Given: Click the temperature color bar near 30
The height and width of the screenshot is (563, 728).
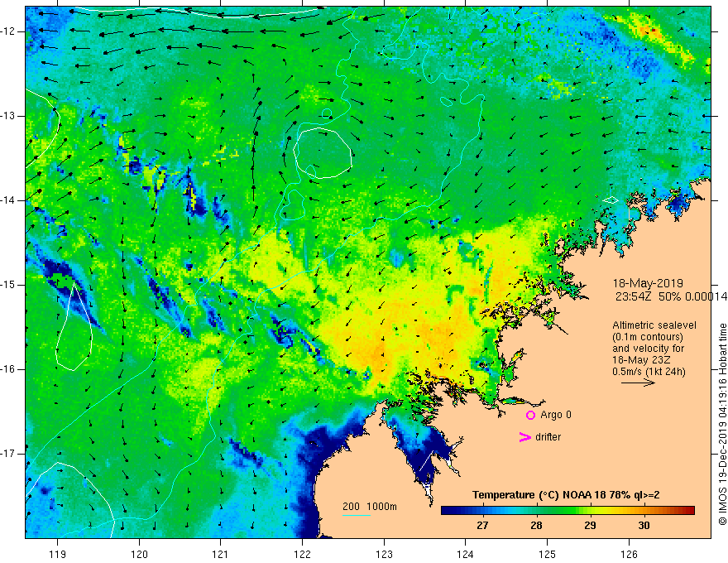Looking at the screenshot, I should (x=644, y=511).
